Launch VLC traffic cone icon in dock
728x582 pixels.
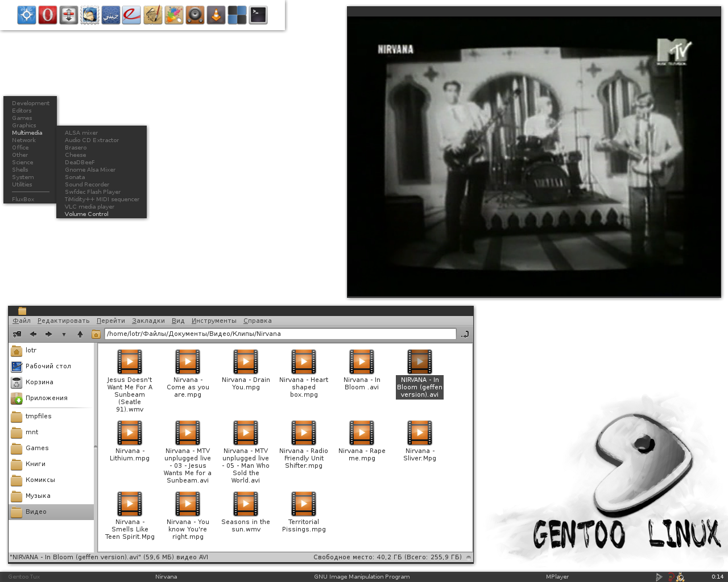[216, 15]
